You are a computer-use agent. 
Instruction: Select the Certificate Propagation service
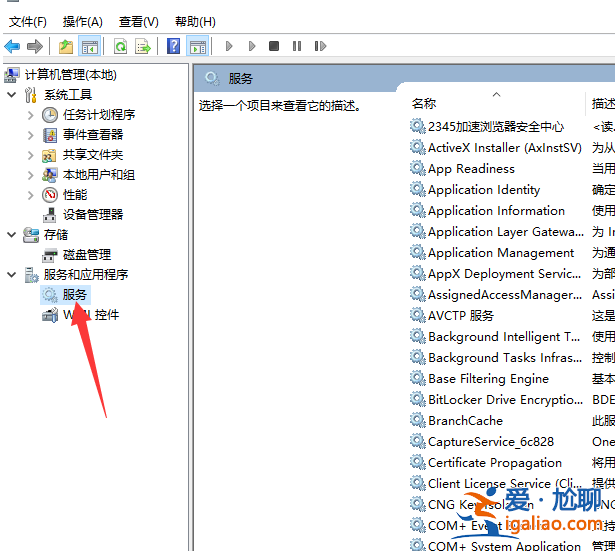(x=496, y=463)
